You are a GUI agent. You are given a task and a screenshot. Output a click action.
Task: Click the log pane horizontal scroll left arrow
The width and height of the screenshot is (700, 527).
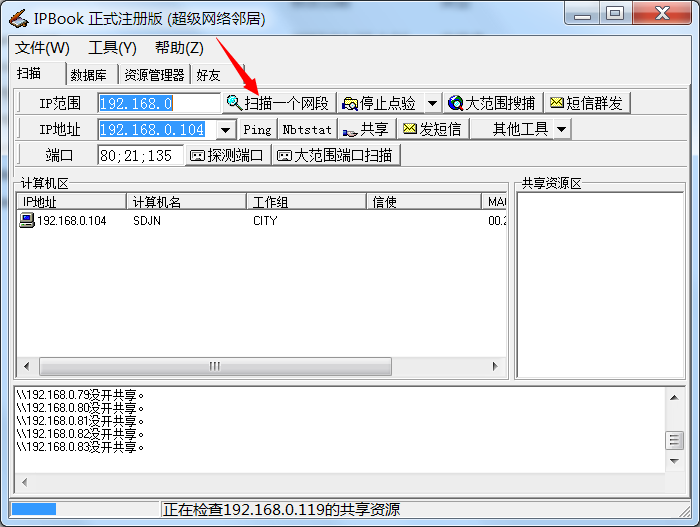click(24, 482)
